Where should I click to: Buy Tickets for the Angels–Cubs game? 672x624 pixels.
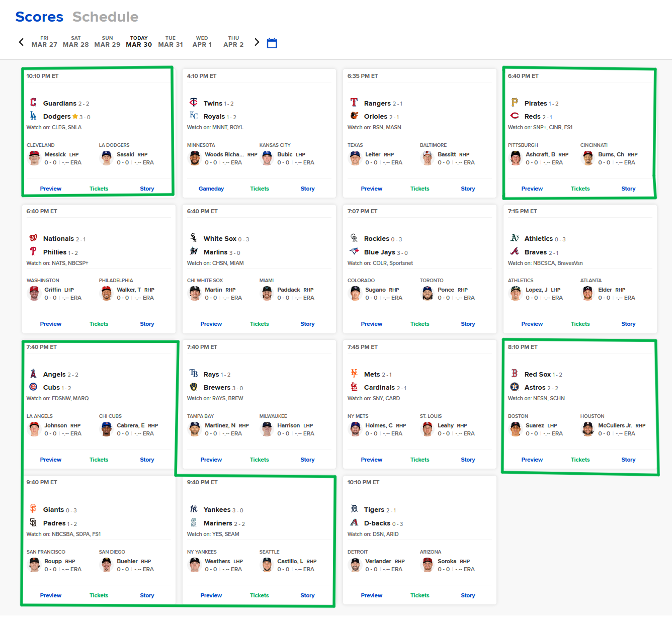[x=99, y=460]
